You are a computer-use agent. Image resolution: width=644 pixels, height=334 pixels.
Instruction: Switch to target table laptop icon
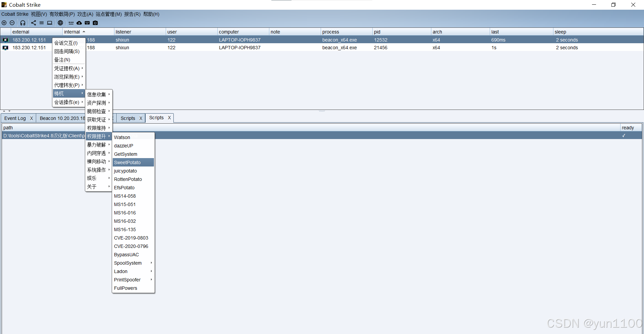(x=50, y=23)
